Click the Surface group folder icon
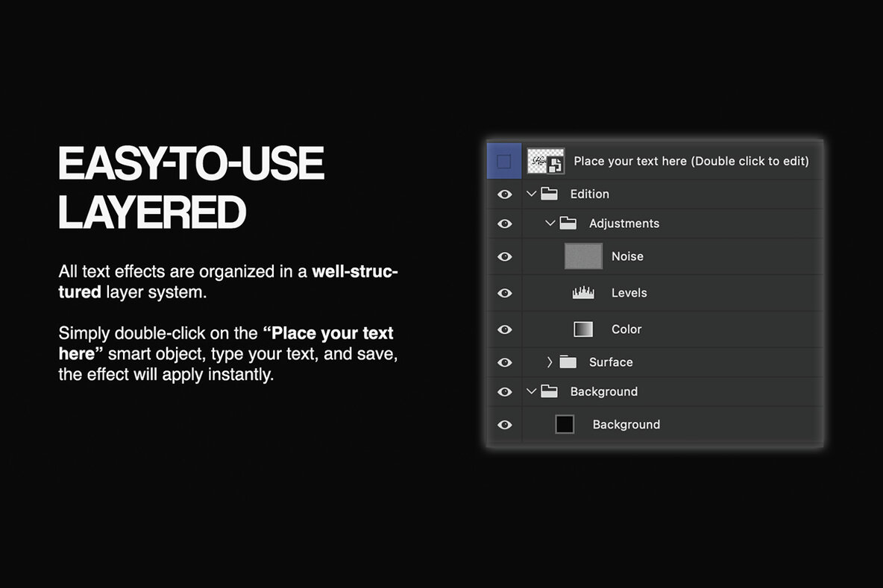 click(x=568, y=362)
